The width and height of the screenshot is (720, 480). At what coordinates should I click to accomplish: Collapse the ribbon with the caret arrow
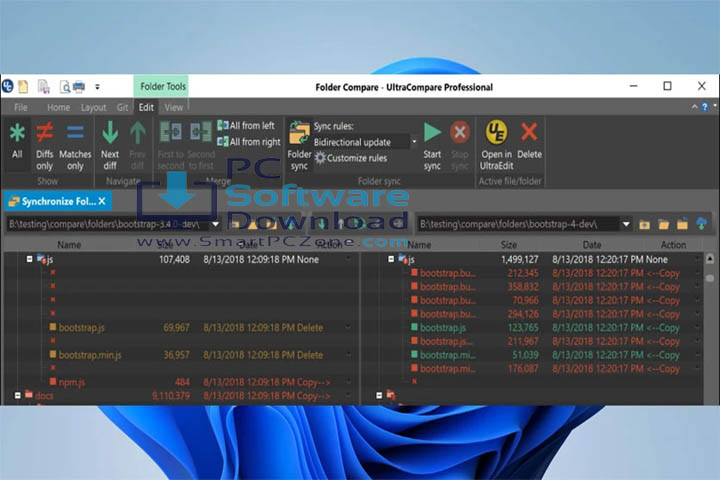[x=694, y=107]
